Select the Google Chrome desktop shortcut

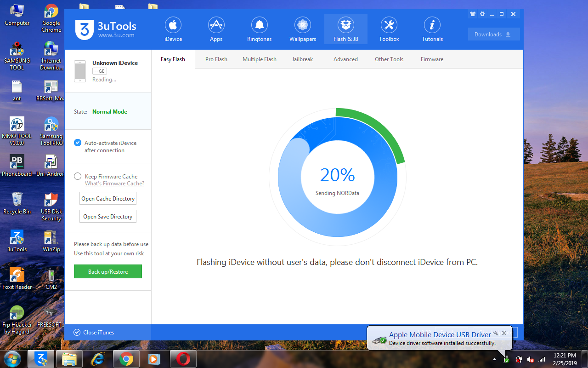coord(51,18)
